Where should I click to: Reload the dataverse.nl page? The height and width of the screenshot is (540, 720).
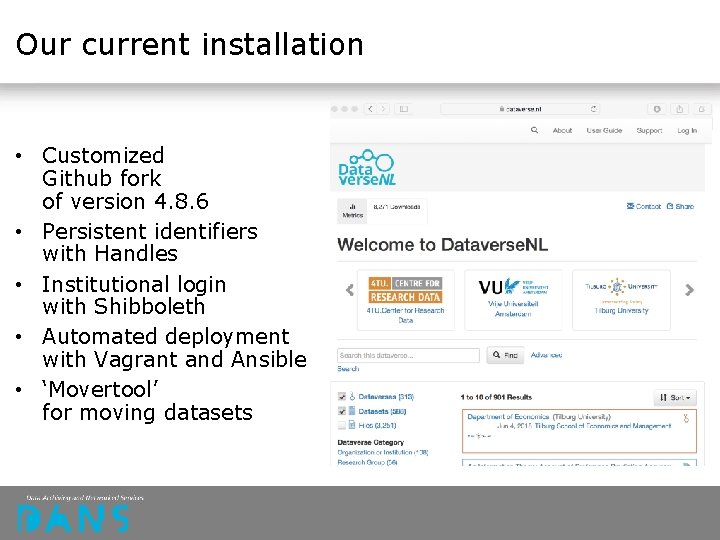[593, 109]
